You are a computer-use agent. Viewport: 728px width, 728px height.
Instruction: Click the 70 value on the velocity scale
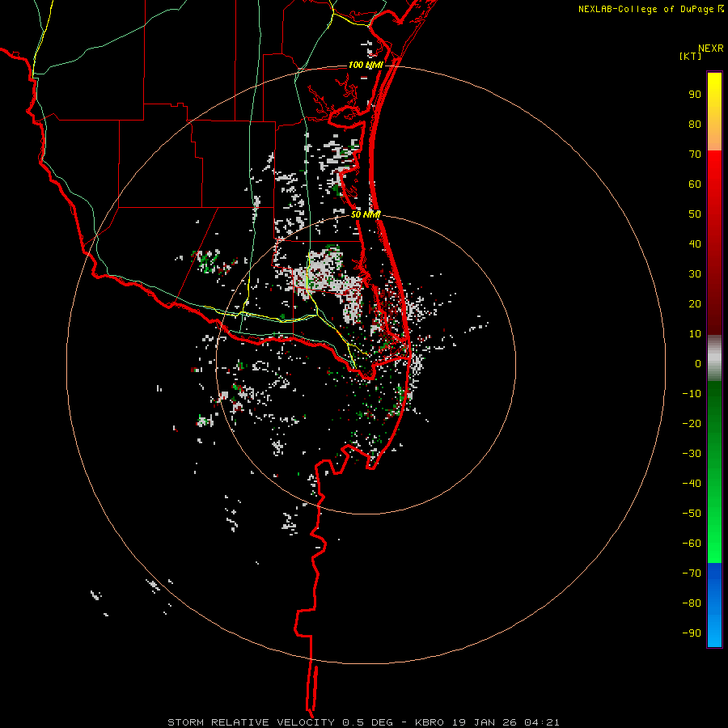695,154
